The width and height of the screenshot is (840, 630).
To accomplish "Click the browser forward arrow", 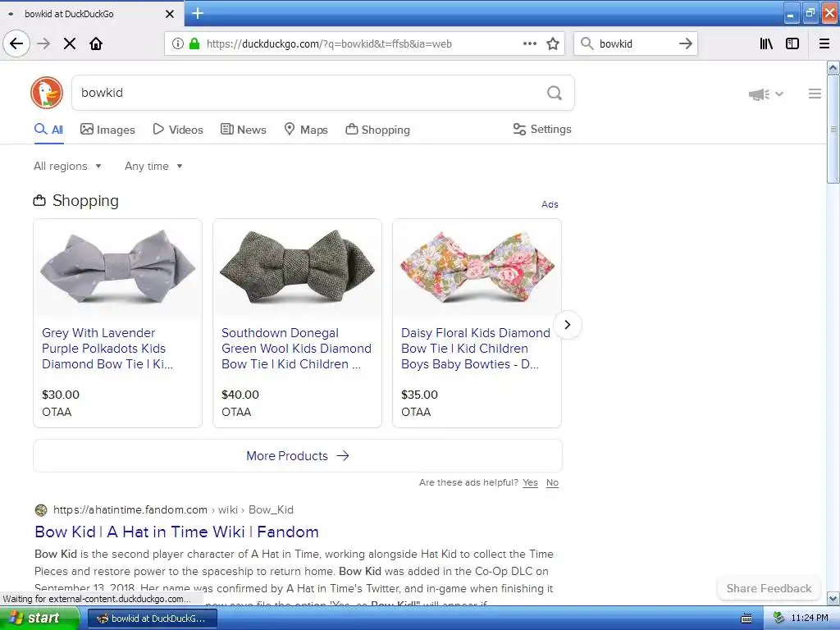I will click(x=44, y=43).
